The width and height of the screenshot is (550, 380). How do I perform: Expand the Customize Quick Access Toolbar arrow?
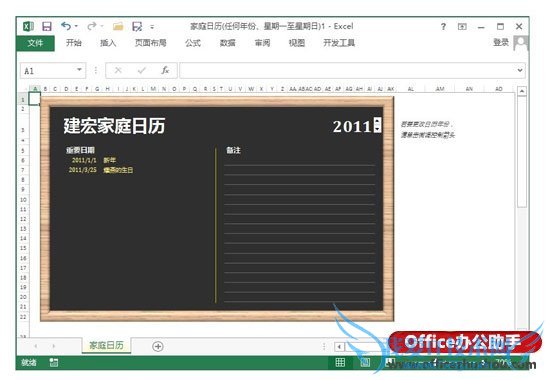click(152, 27)
